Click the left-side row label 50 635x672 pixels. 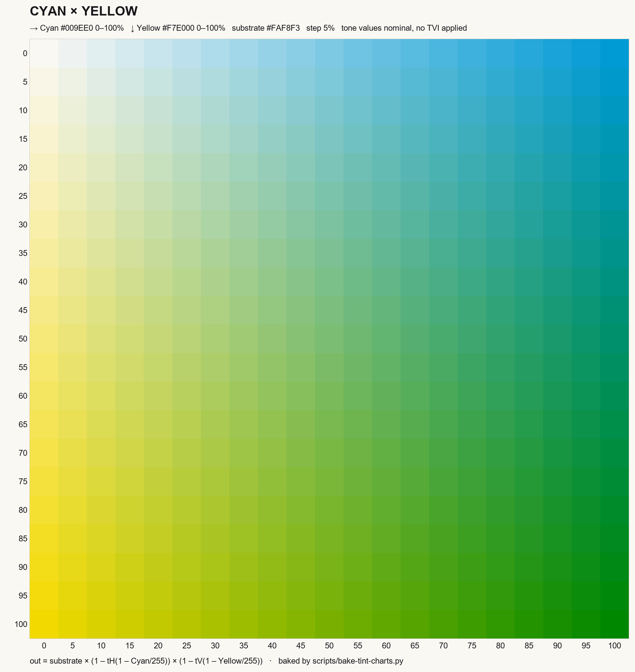click(23, 339)
